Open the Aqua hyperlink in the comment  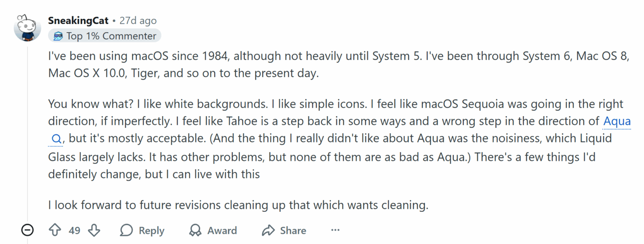[x=617, y=121]
